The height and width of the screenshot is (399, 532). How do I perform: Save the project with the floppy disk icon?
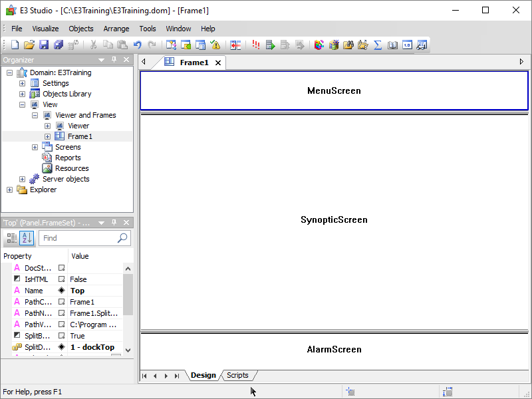click(44, 45)
